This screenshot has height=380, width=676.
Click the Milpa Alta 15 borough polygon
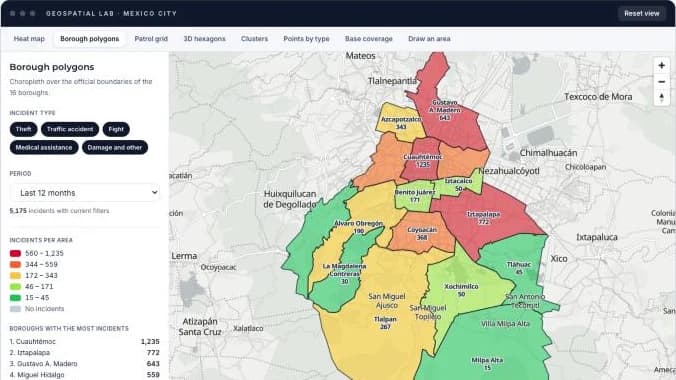(487, 364)
